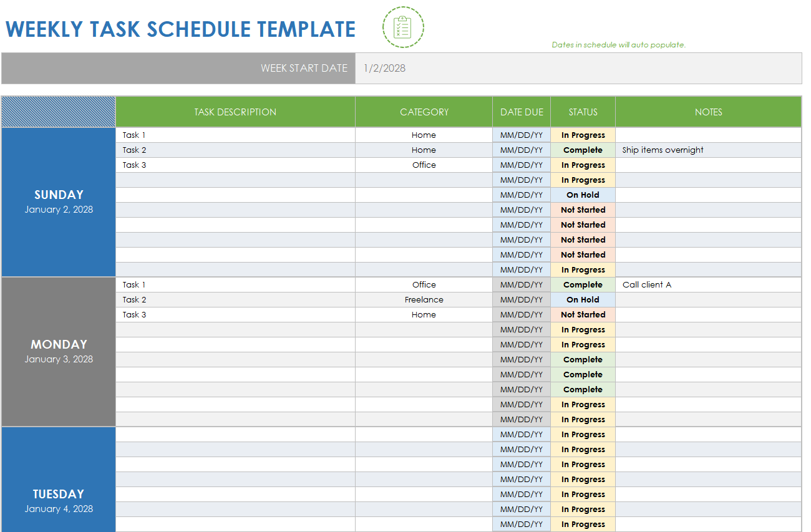
Task: Select the 'Call client A' note cell
Action: pyautogui.click(x=708, y=285)
